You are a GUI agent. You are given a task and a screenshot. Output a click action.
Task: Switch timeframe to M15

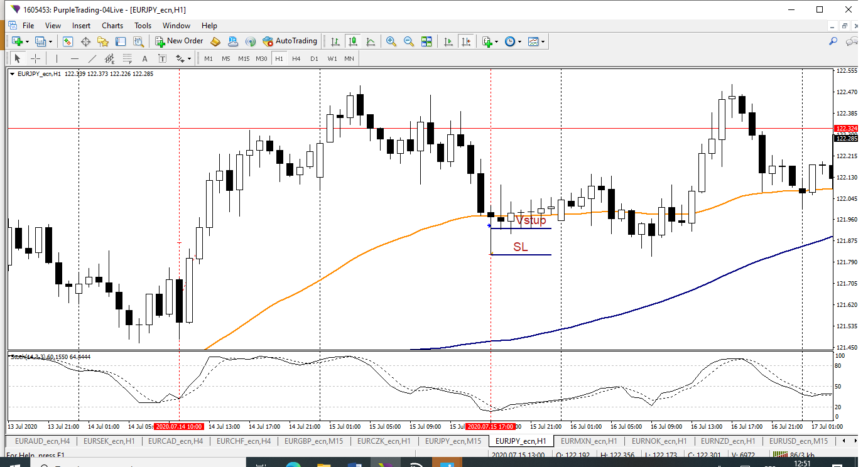[x=244, y=58]
